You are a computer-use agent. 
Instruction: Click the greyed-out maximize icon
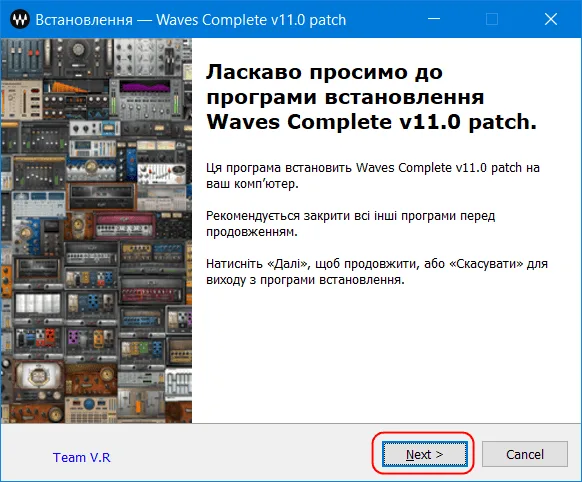[492, 19]
